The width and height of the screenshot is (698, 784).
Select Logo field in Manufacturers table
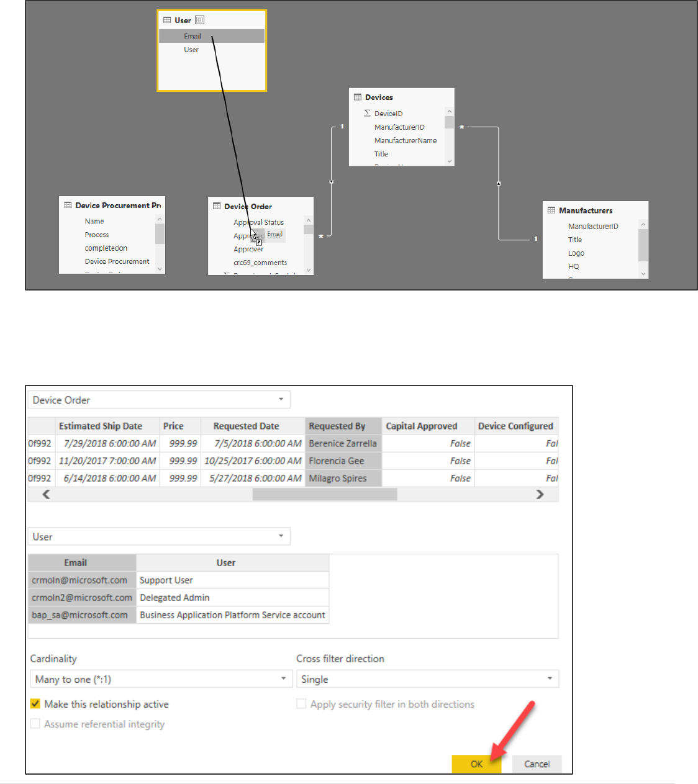coord(576,253)
